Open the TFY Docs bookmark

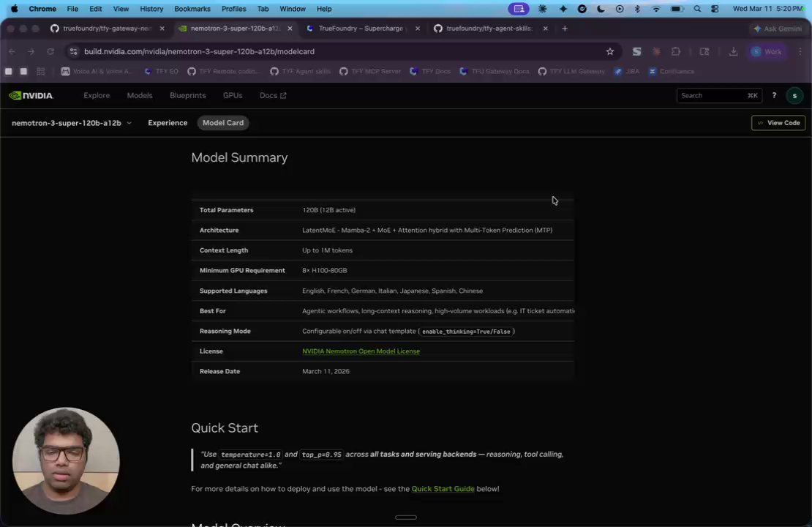coord(430,72)
